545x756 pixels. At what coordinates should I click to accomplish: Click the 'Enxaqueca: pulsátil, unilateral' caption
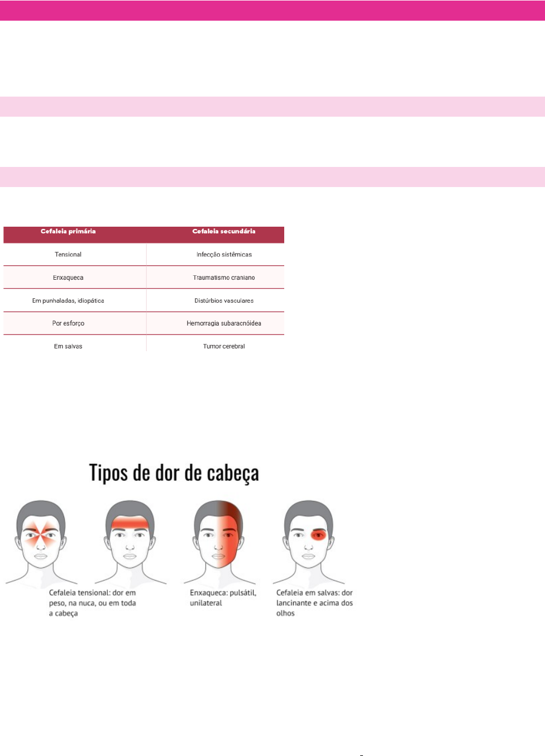click(223, 598)
